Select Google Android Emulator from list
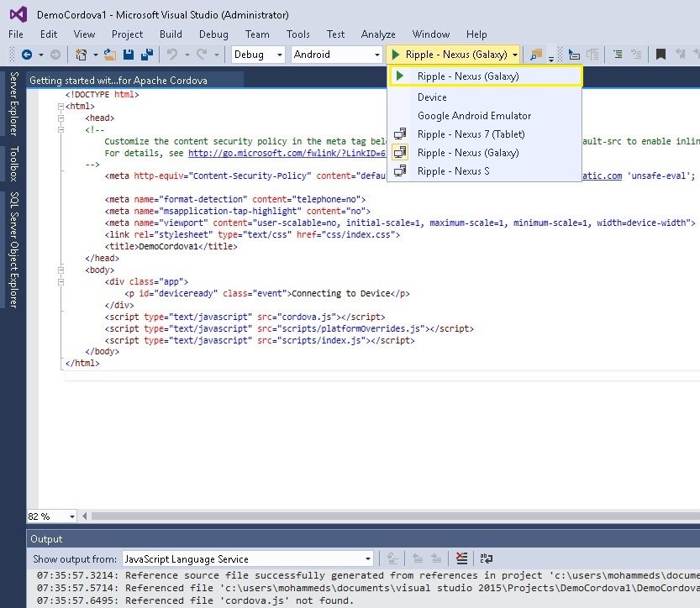Image resolution: width=700 pixels, height=608 pixels. click(x=474, y=116)
